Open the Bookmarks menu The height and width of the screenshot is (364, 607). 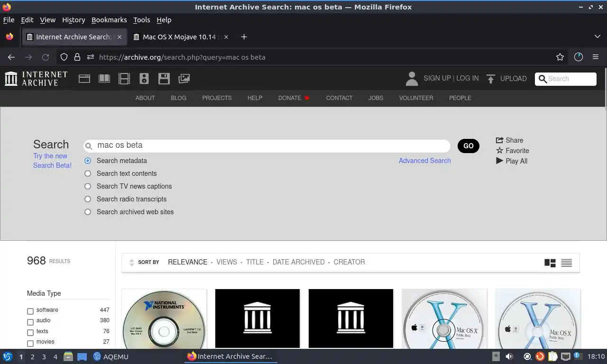pyautogui.click(x=109, y=20)
